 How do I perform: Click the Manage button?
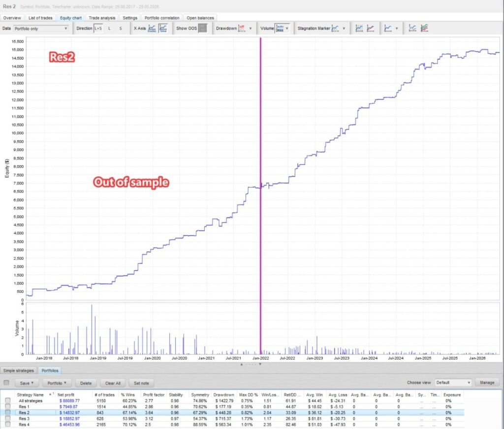pos(487,383)
